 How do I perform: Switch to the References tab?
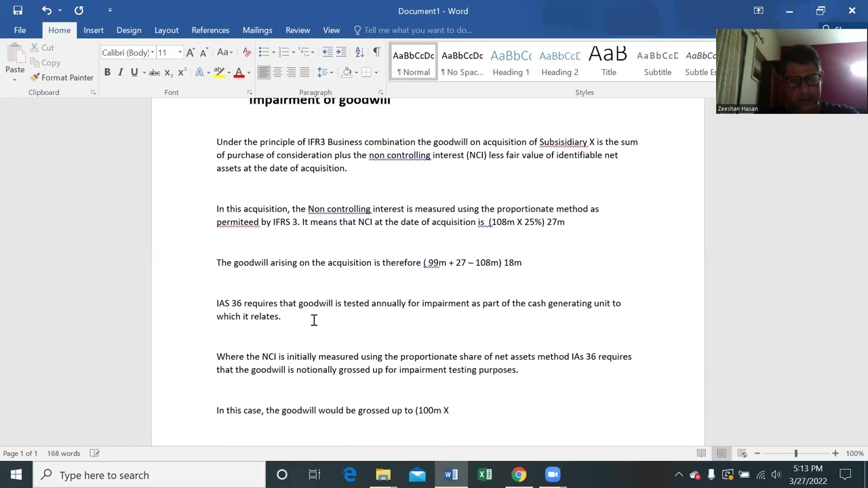[210, 30]
